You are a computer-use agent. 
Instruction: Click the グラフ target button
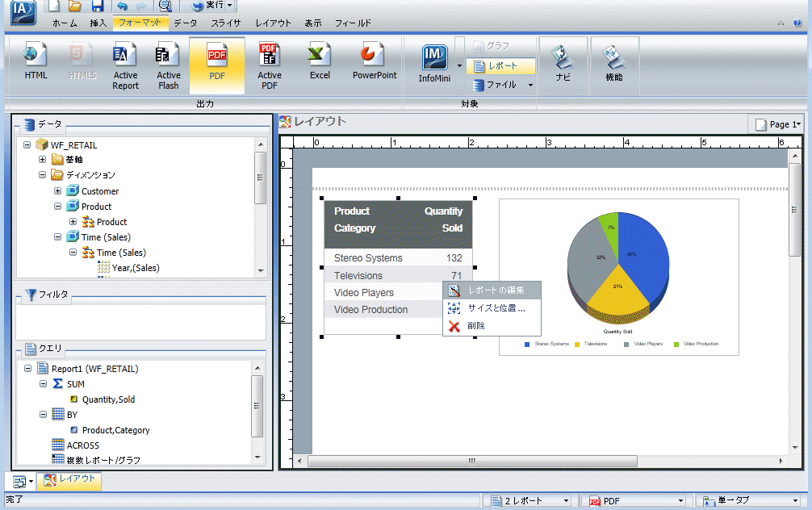[492, 46]
